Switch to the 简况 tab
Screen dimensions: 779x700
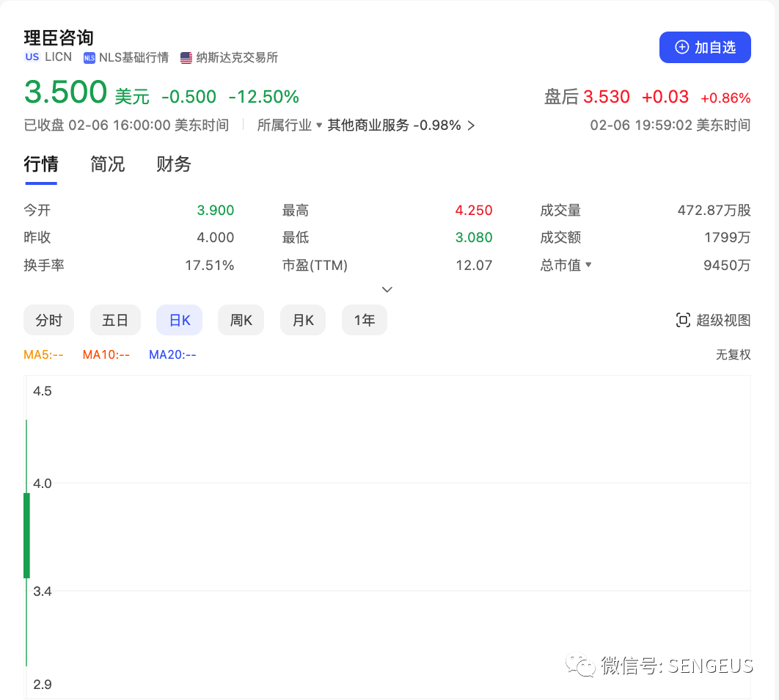(x=107, y=164)
